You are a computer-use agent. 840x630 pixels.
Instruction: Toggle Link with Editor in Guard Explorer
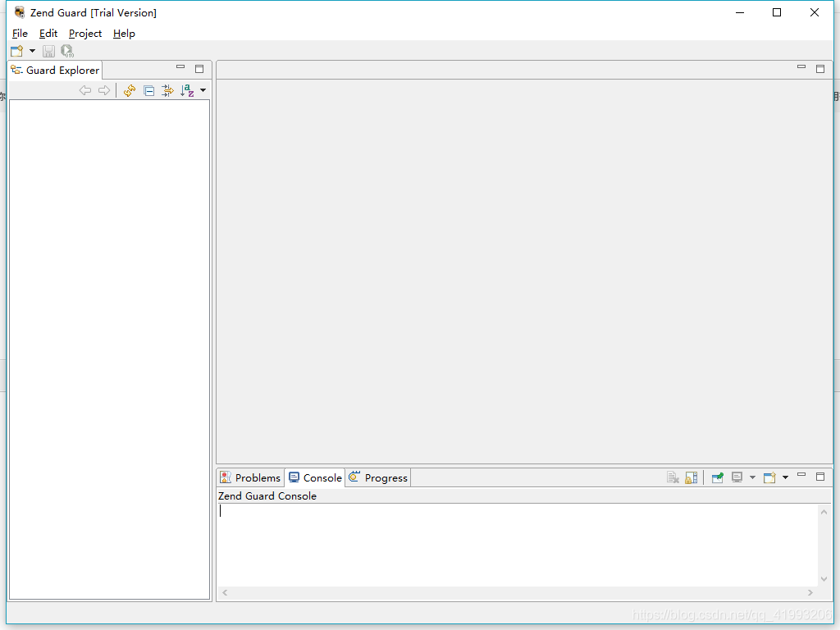click(x=167, y=90)
